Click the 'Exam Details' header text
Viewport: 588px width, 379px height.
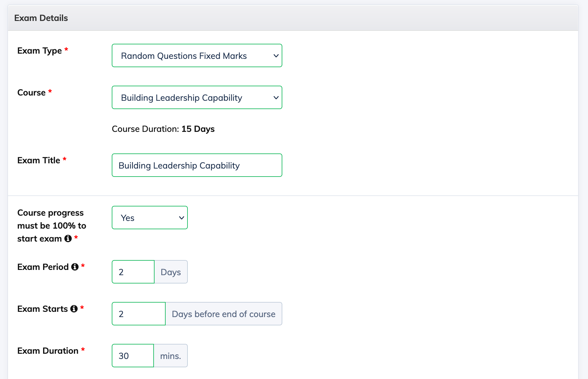[41, 18]
